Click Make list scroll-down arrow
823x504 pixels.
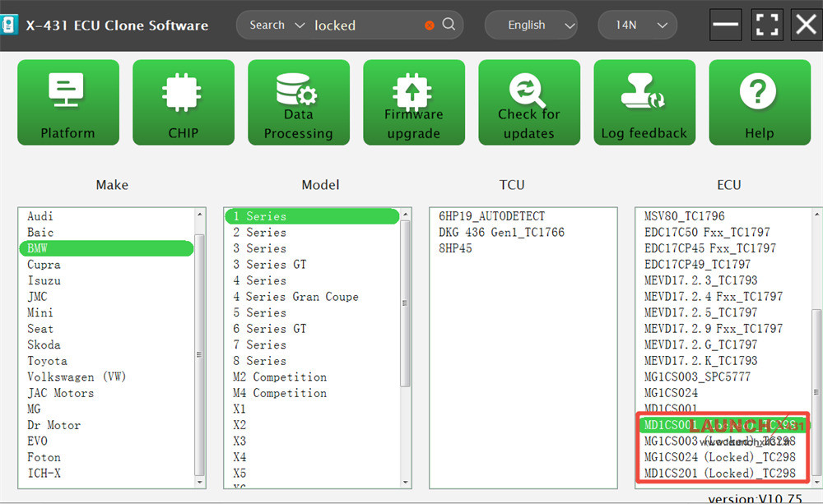[199, 482]
